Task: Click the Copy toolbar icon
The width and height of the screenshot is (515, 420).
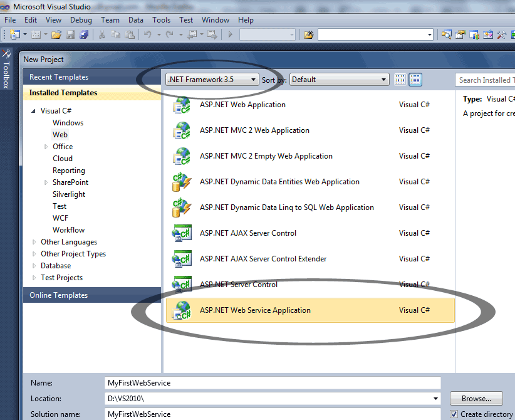Action: pos(116,34)
